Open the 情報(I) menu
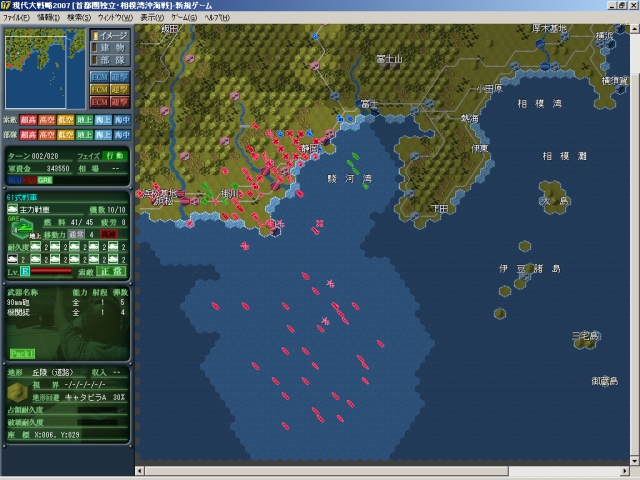 coord(48,18)
